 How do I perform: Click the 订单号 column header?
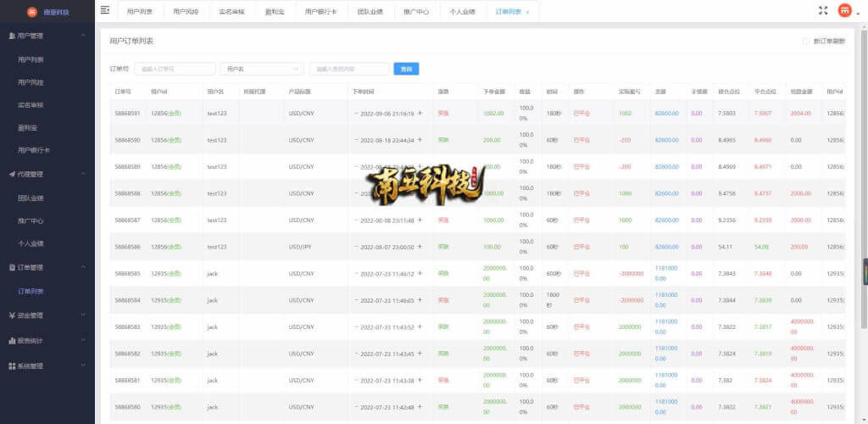pos(123,92)
